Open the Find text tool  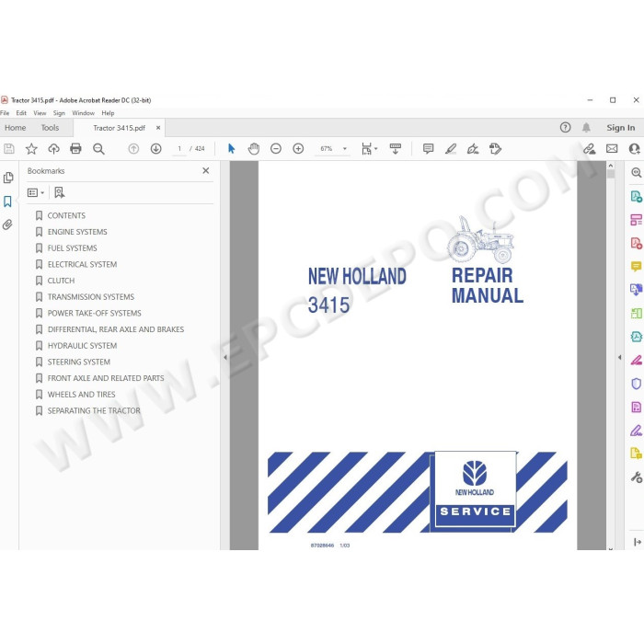[98, 149]
